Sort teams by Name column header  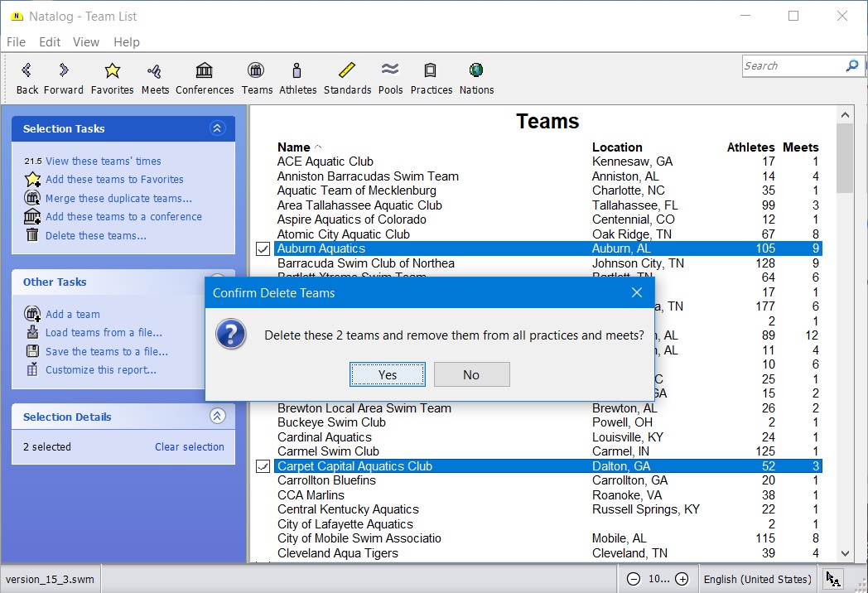click(294, 147)
